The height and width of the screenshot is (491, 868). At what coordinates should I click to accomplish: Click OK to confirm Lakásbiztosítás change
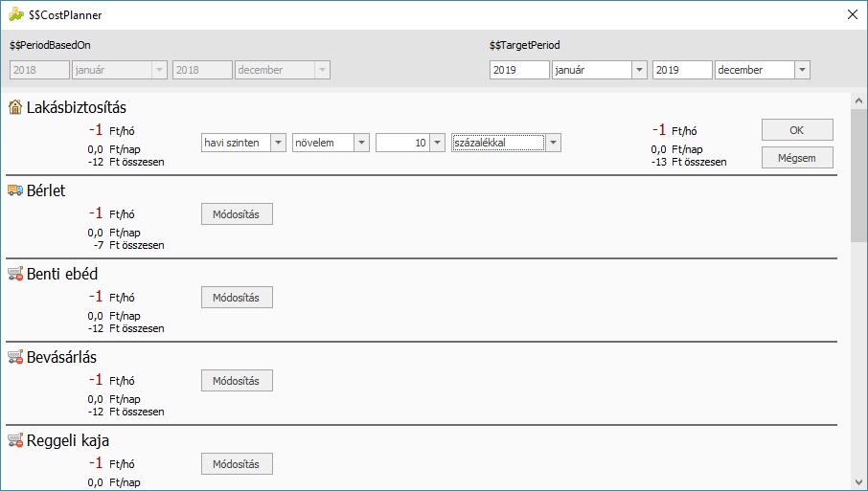tap(797, 129)
